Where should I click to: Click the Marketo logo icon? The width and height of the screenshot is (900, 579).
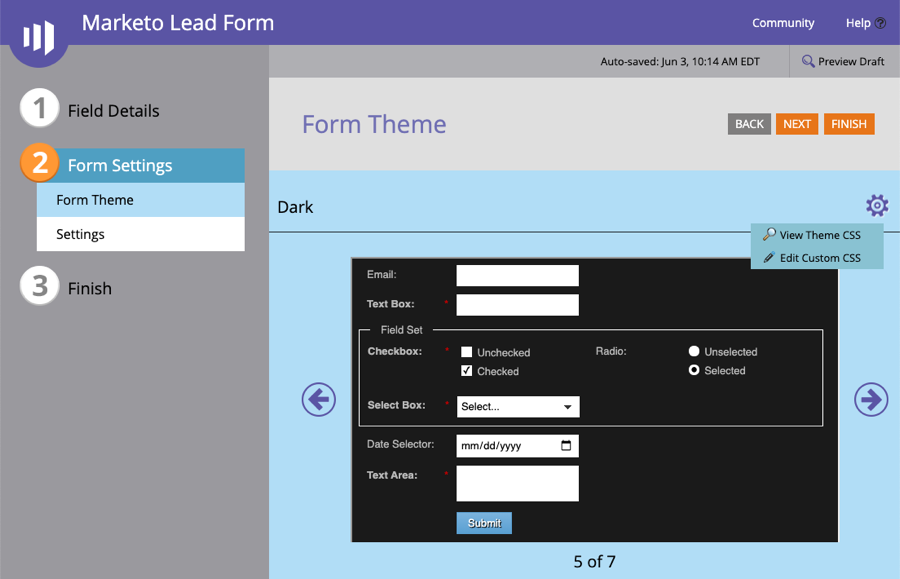click(x=38, y=36)
